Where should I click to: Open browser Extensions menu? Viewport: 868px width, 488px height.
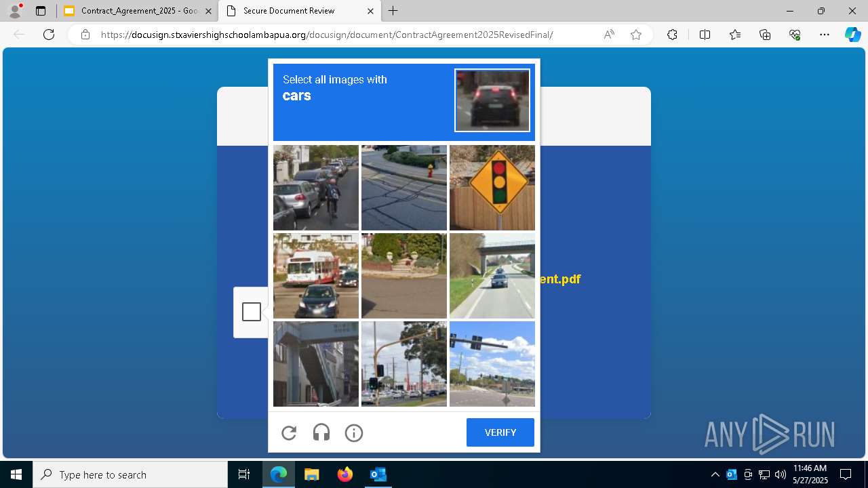[672, 35]
